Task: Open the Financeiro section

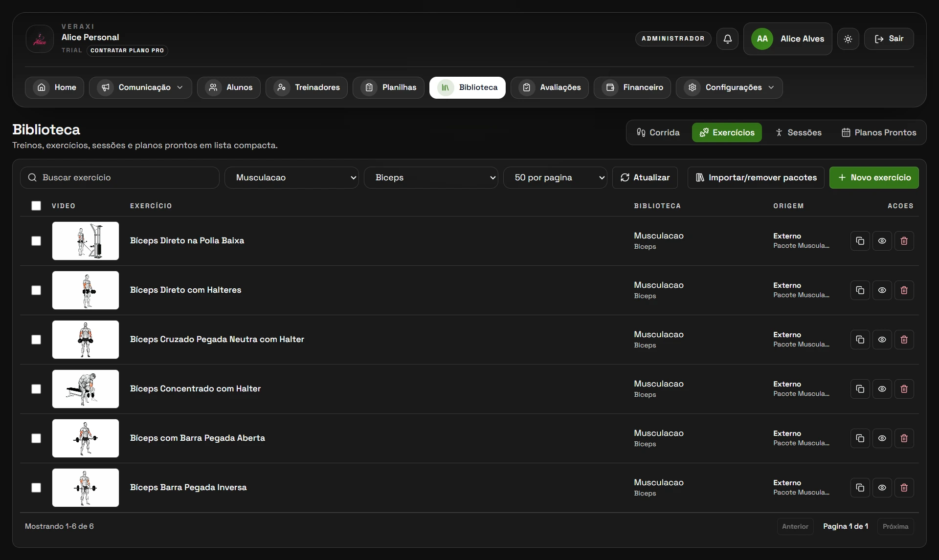Action: tap(632, 87)
